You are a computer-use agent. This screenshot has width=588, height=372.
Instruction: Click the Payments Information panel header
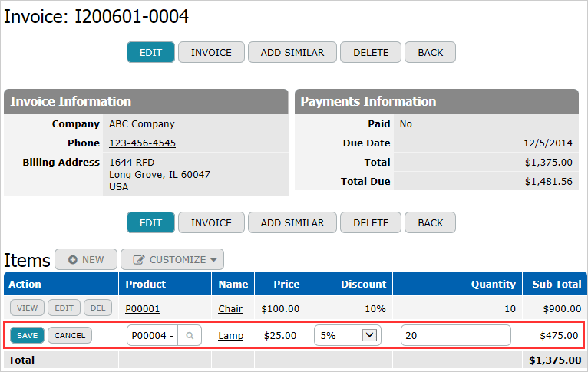pos(437,101)
